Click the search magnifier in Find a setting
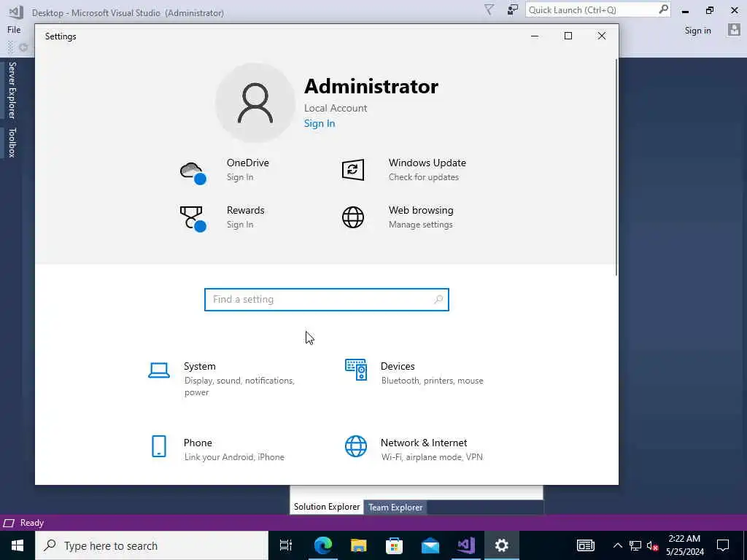The height and width of the screenshot is (560, 747). (x=438, y=300)
